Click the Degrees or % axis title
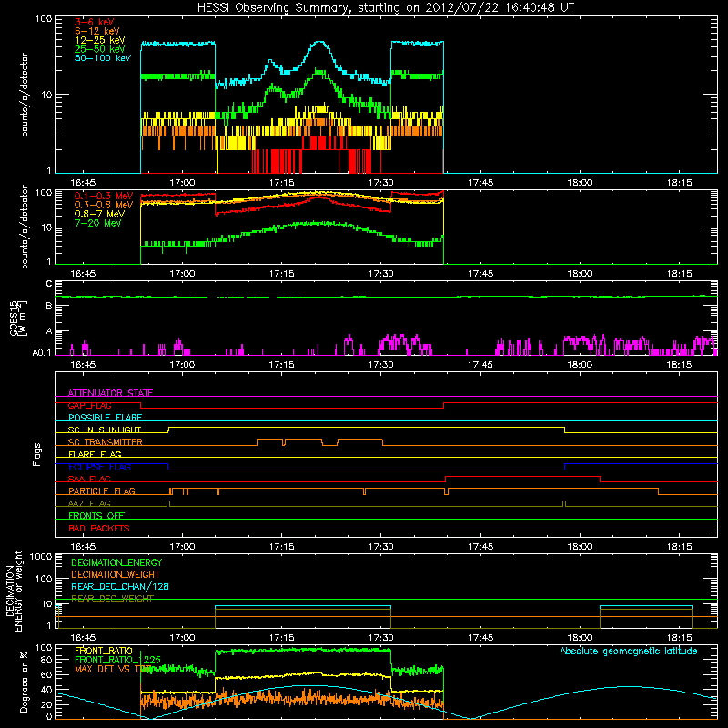 (24, 682)
